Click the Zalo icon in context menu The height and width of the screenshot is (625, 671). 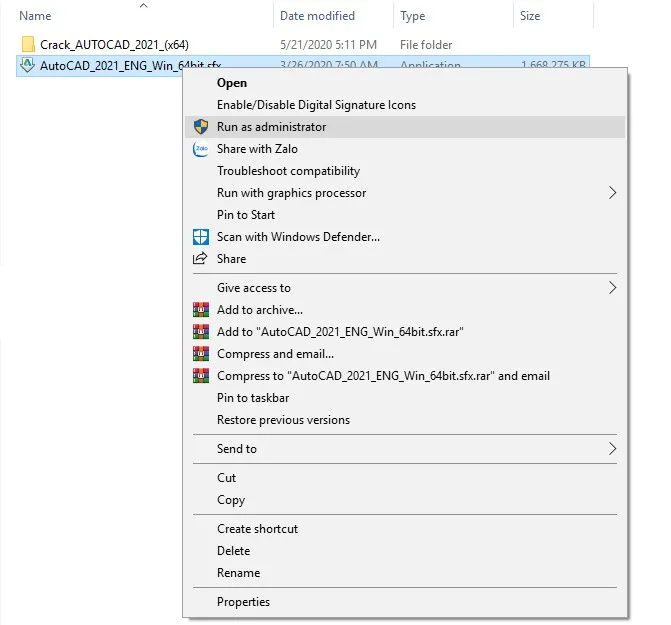coord(199,149)
